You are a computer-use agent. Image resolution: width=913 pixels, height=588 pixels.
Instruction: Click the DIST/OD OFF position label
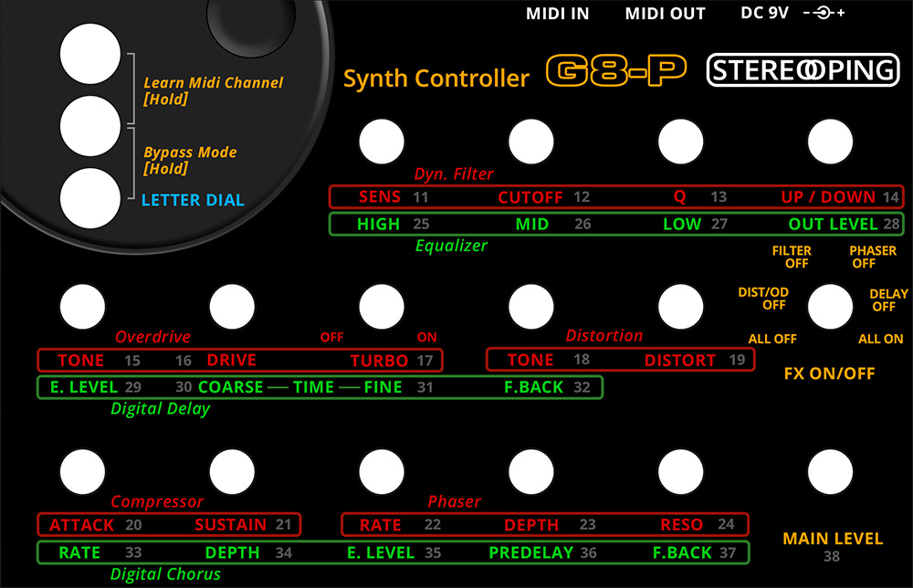click(763, 299)
